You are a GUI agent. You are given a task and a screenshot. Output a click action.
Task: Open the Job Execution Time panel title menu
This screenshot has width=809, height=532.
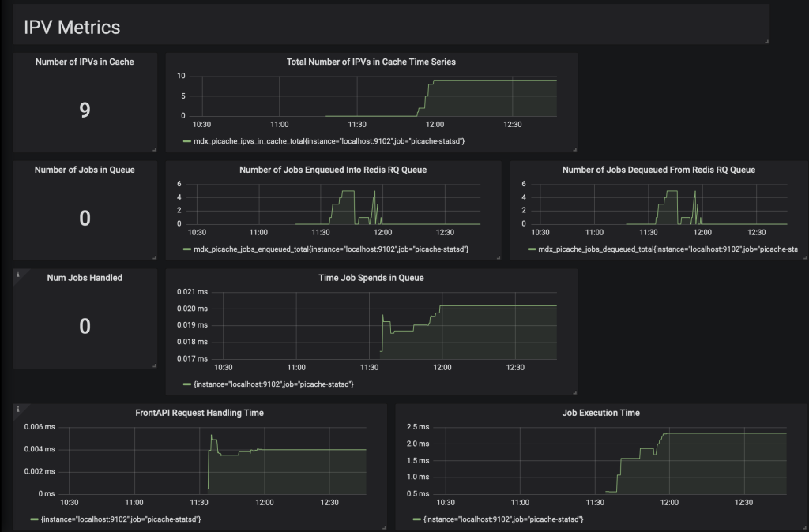pyautogui.click(x=600, y=413)
